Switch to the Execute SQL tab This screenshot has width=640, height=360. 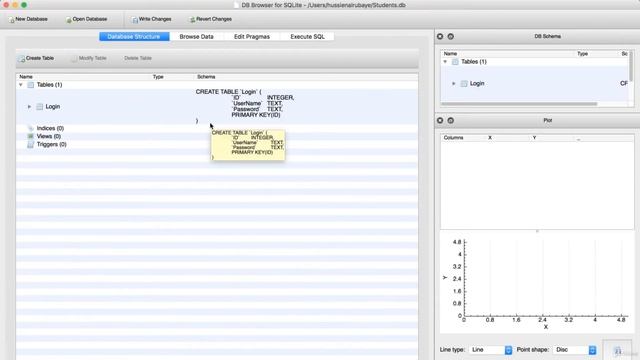point(307,37)
